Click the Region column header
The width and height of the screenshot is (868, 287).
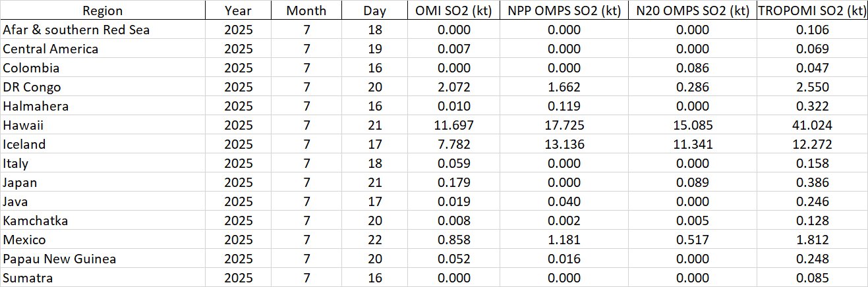(102, 11)
